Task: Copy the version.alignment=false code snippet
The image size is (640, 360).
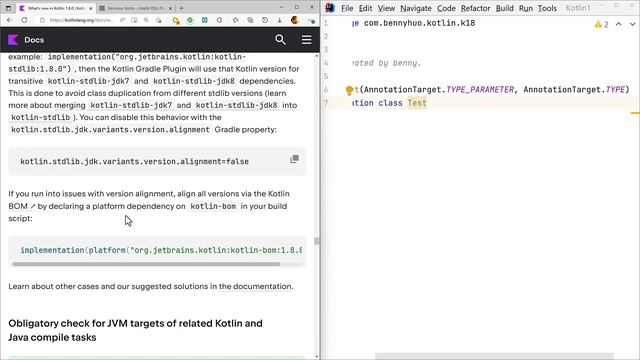Action: 294,159
